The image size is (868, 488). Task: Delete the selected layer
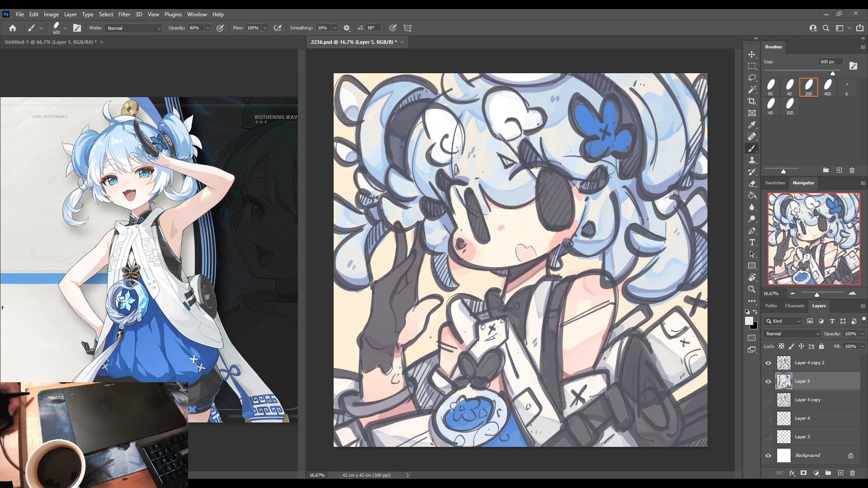pyautogui.click(x=852, y=473)
